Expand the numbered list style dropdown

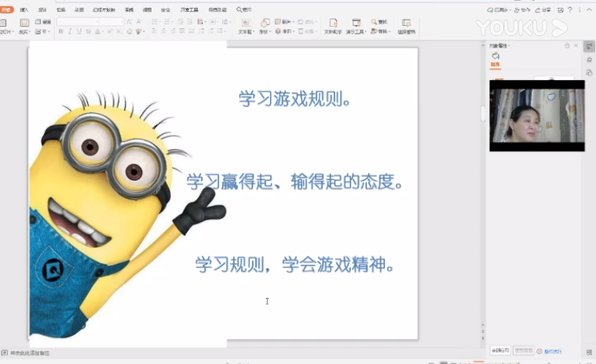[172, 22]
